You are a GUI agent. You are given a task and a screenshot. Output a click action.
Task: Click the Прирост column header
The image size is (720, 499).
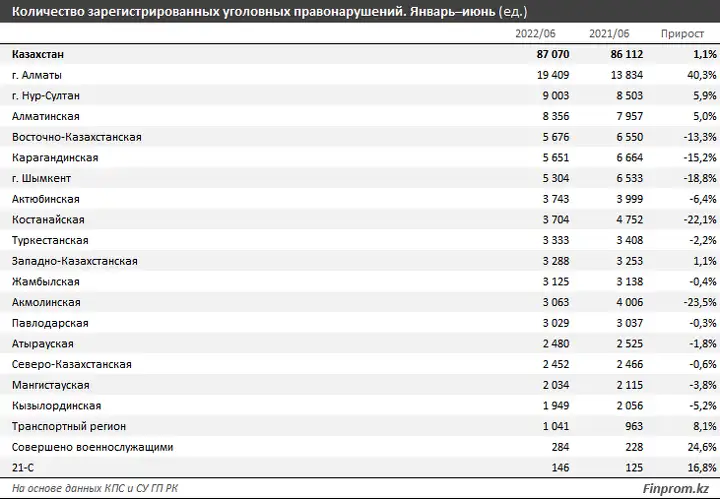point(682,34)
